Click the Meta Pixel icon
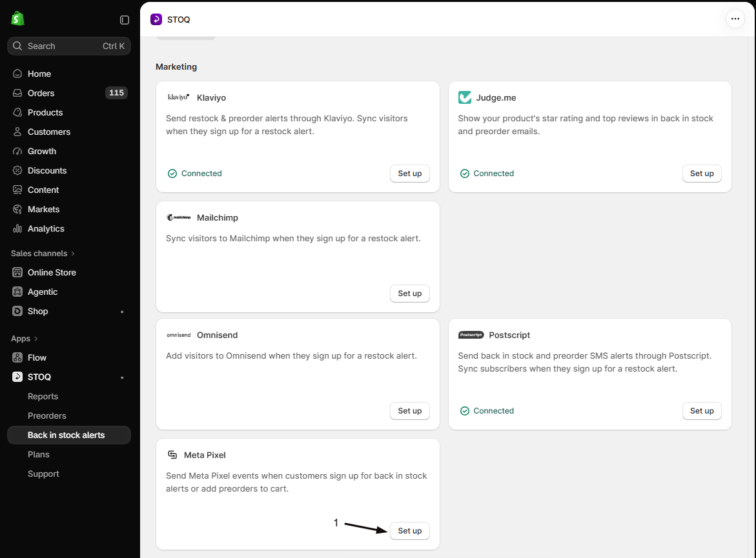 (172, 454)
